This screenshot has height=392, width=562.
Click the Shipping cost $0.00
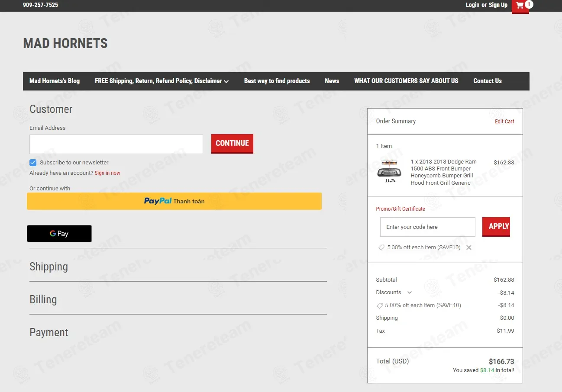coord(507,318)
